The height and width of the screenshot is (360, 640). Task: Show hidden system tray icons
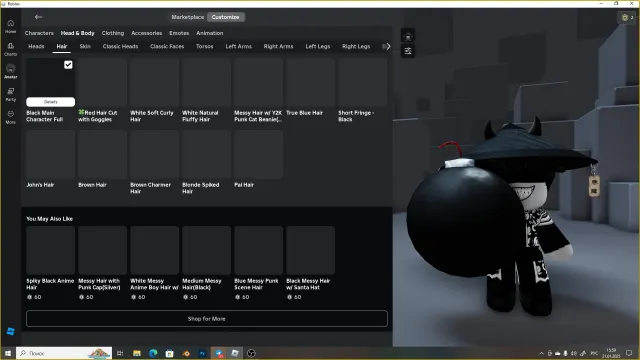(542, 353)
